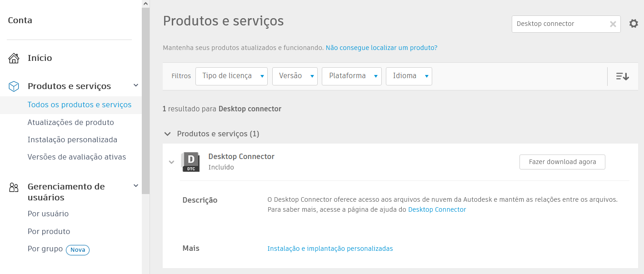
Task: Open the Idioma filter dropdown
Action: (x=409, y=76)
